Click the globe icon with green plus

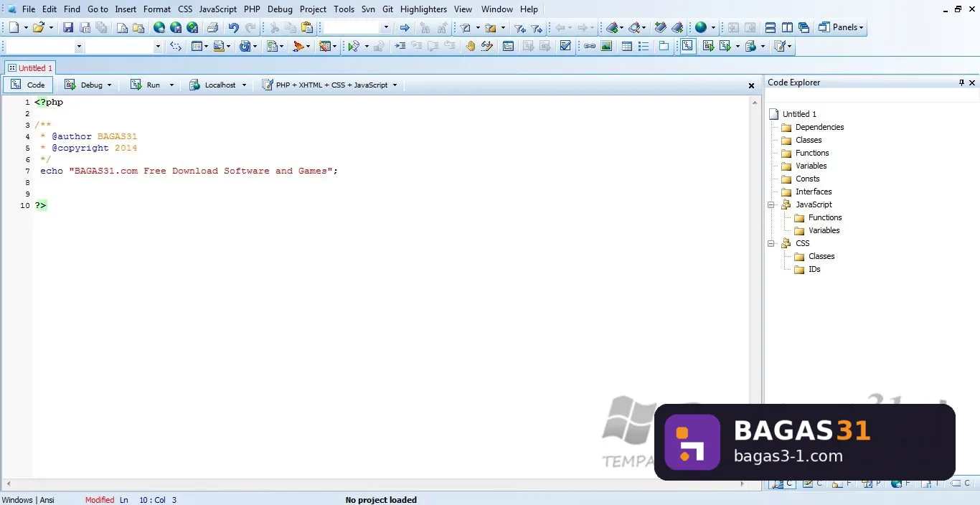click(192, 28)
